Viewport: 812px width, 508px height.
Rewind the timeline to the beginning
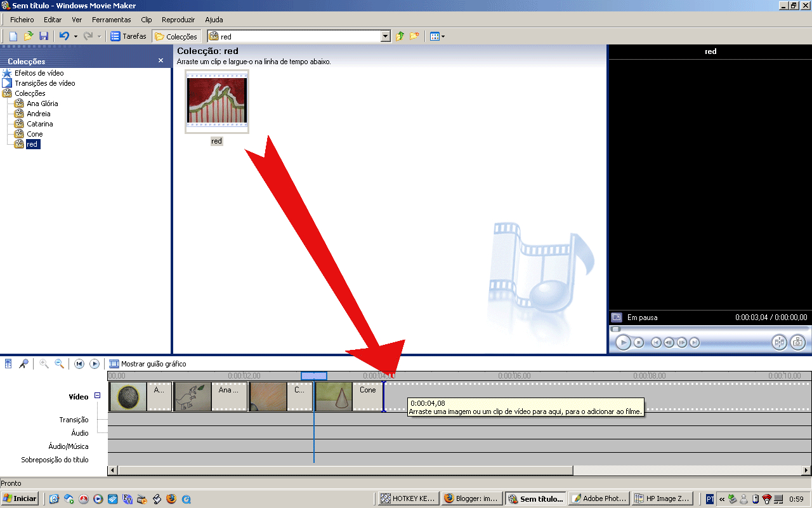click(x=79, y=364)
